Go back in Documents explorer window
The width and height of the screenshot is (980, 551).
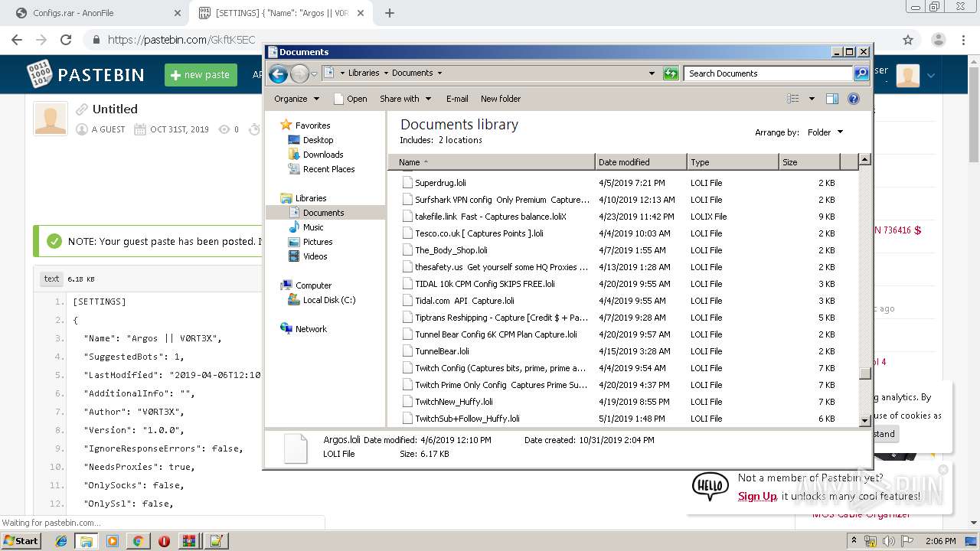coord(279,73)
